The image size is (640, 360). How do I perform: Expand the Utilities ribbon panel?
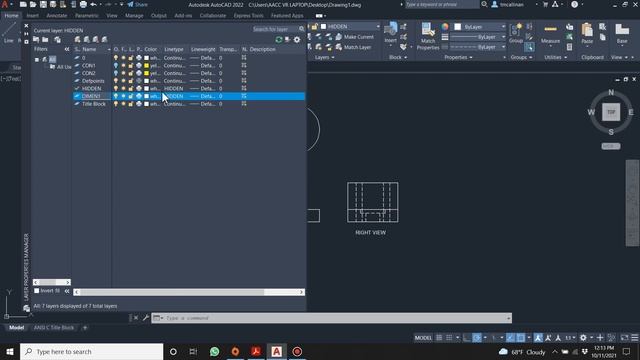[556, 57]
